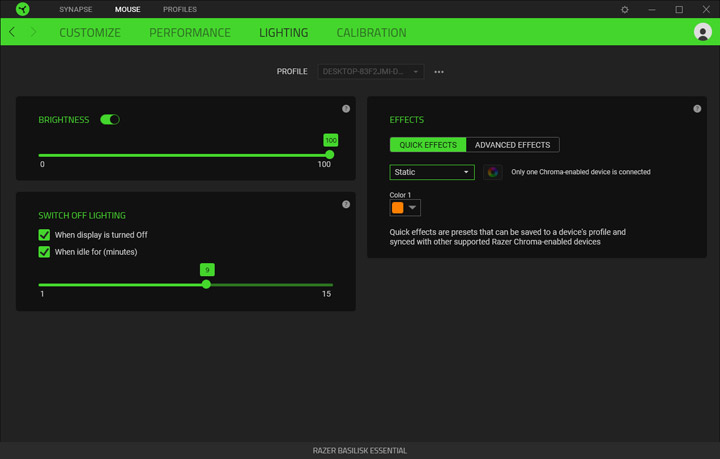
Task: Open the Lighting tab
Action: pyautogui.click(x=283, y=33)
